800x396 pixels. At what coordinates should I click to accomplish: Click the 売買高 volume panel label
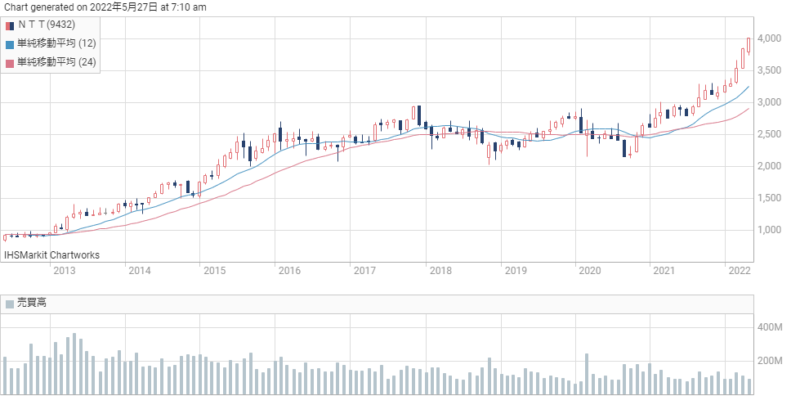32,303
